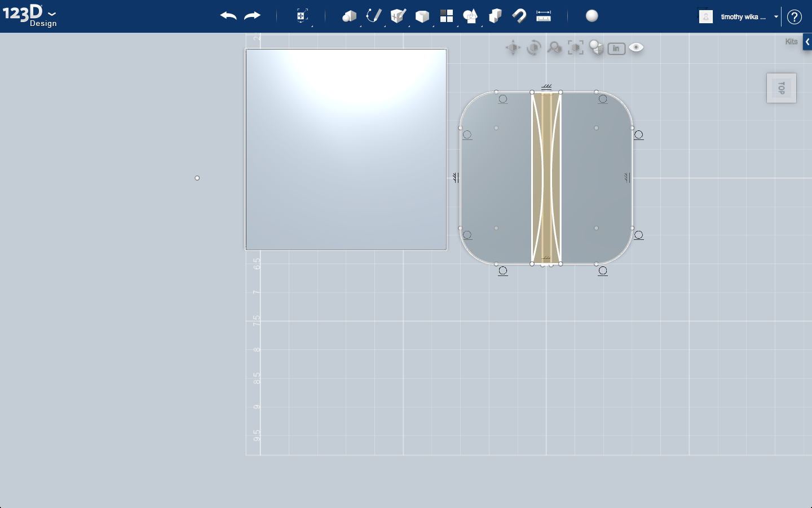Redo the previous action
The image size is (812, 508).
252,16
